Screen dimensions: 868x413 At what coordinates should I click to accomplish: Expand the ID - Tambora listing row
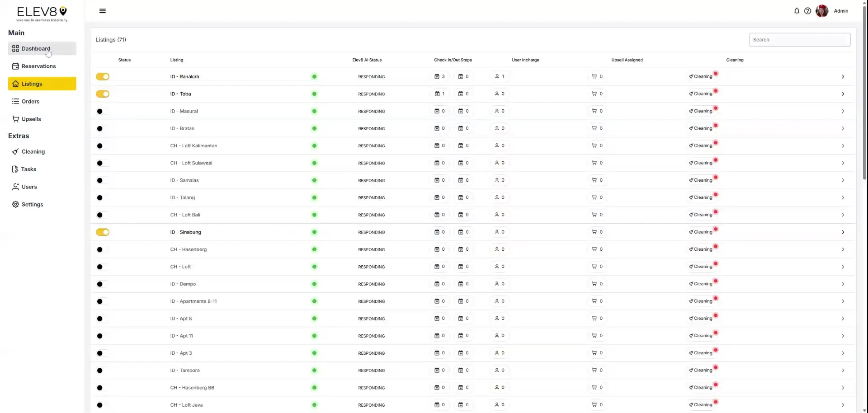(x=843, y=370)
